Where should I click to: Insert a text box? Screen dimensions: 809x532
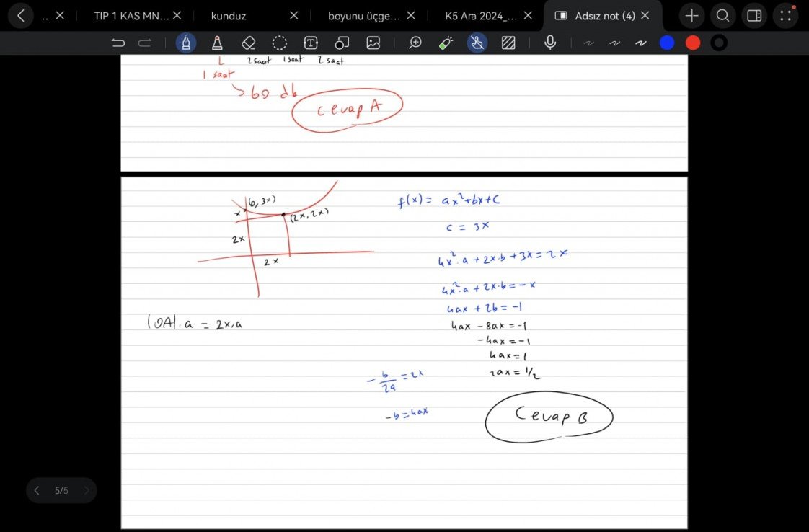[311, 43]
